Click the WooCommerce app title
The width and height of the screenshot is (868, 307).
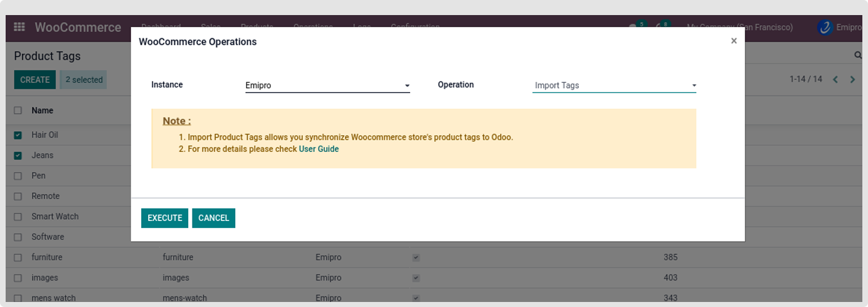78,27
